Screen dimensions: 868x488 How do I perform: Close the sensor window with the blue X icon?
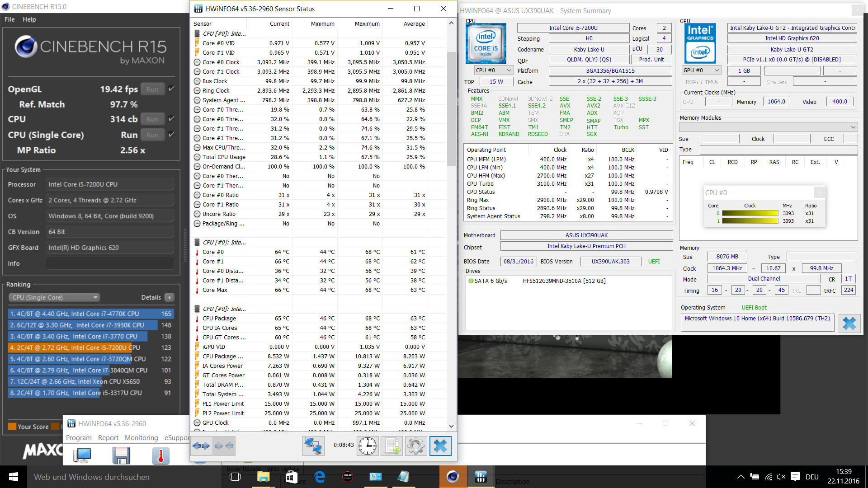coord(440,446)
